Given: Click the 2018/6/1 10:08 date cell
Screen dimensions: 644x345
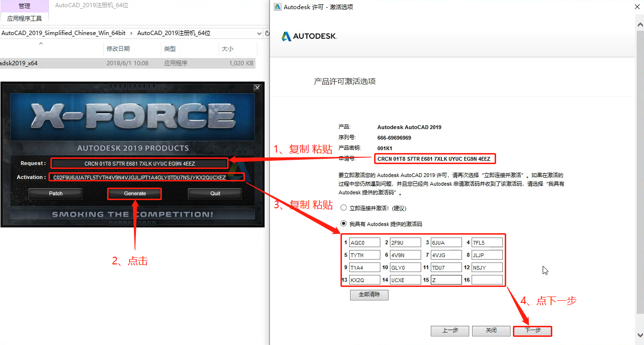Looking at the screenshot, I should point(127,63).
